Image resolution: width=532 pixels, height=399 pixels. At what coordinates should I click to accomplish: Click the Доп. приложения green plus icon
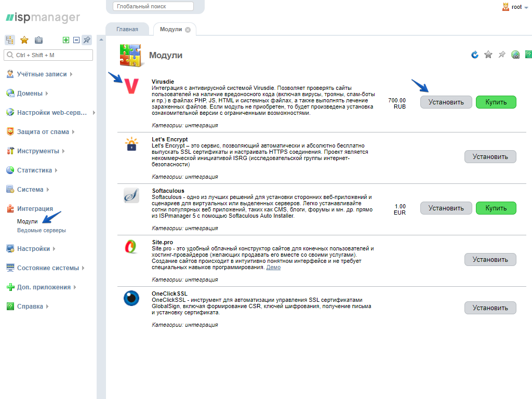tap(10, 287)
